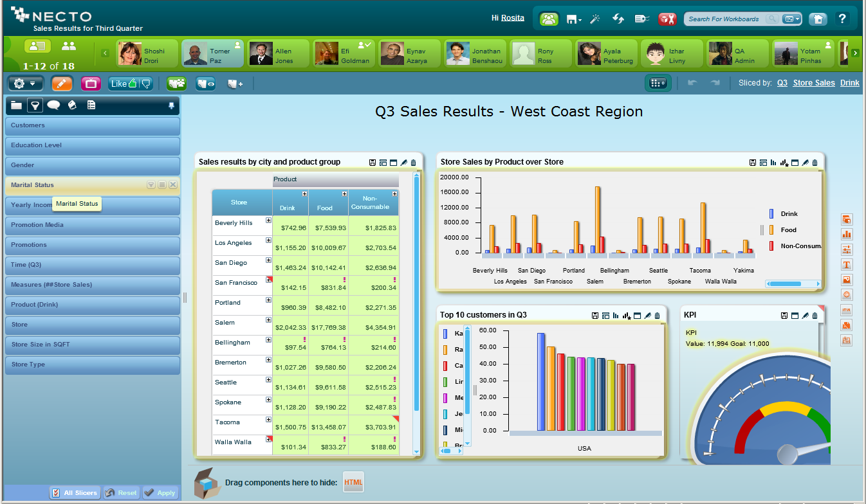Toggle the pin on left panel
Image resolution: width=866 pixels, height=504 pixels.
171,105
